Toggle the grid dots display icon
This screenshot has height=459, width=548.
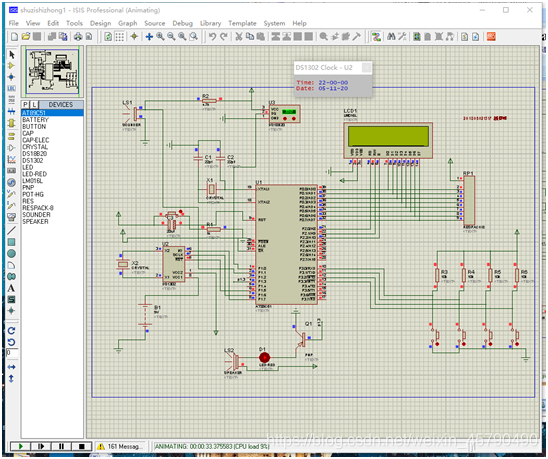120,36
